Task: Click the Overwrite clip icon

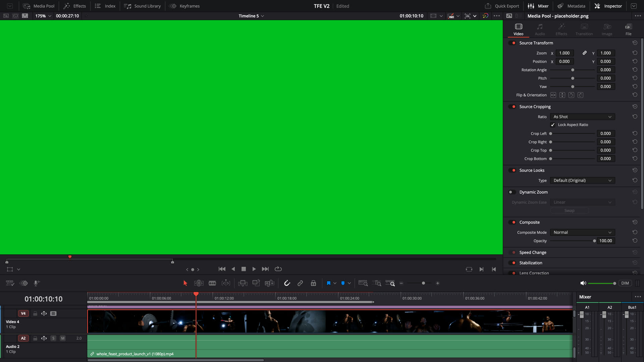Action: (x=256, y=283)
